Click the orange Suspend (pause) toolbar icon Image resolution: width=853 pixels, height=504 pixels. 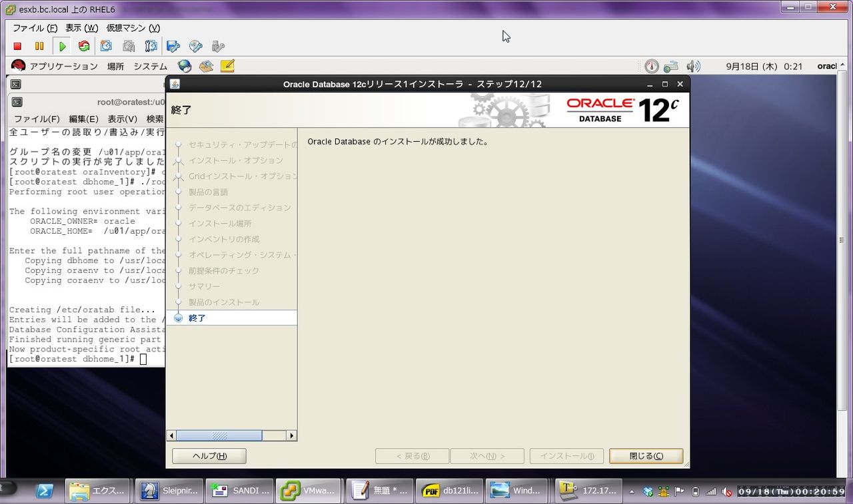[x=39, y=47]
